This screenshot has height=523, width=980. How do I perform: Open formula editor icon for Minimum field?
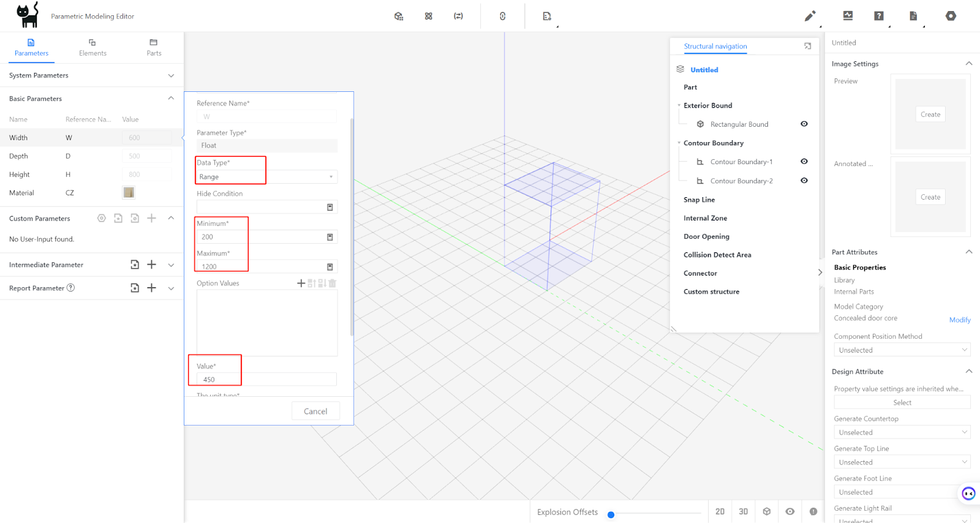tap(330, 237)
